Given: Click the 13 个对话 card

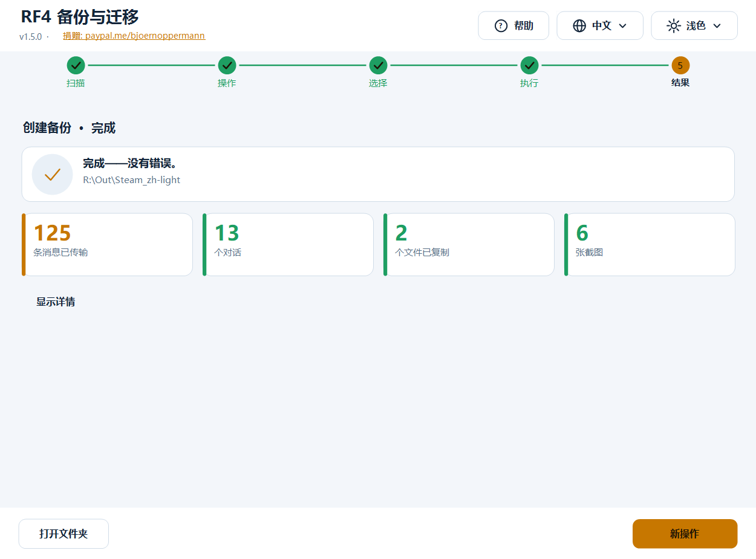Looking at the screenshot, I should click(288, 245).
